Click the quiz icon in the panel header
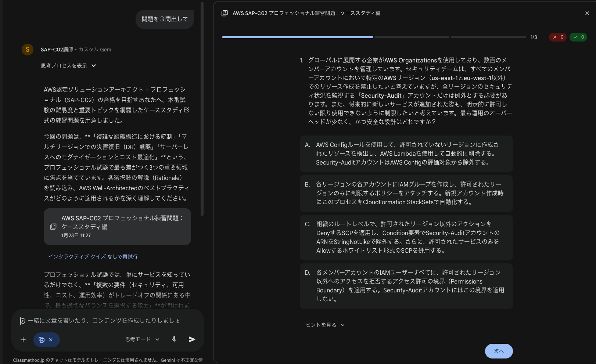Image resolution: width=596 pixels, height=364 pixels. [x=224, y=13]
